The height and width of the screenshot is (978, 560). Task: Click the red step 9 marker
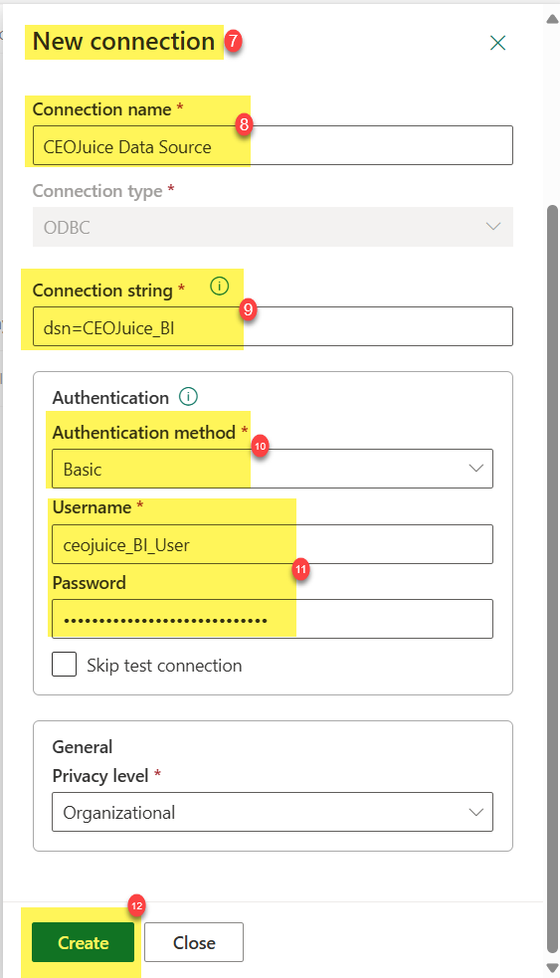[x=249, y=308]
